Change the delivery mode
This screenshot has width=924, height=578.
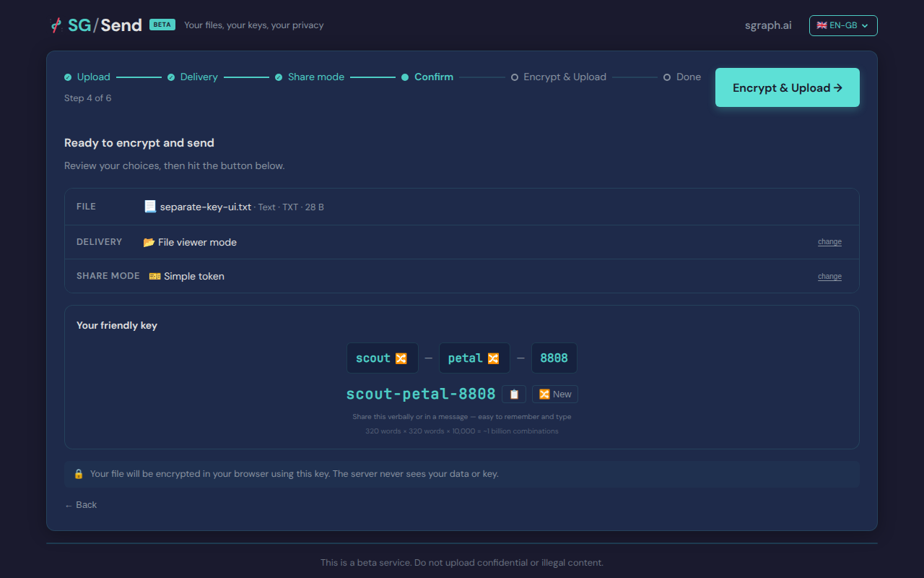(829, 242)
